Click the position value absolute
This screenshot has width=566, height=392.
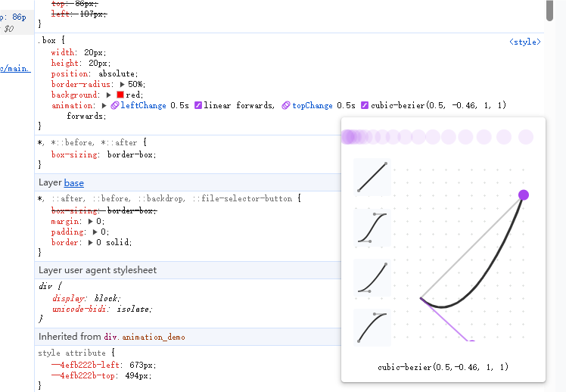[117, 73]
